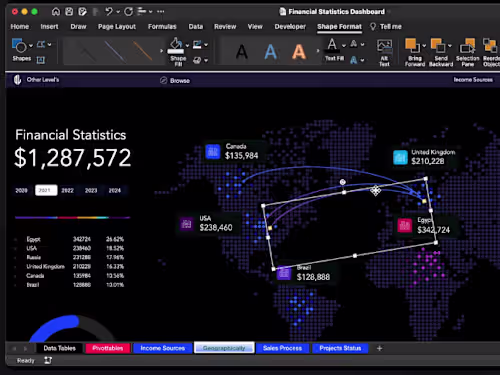Open the Shape Fill color dropdown arrow
500x375 pixels.
point(187,45)
